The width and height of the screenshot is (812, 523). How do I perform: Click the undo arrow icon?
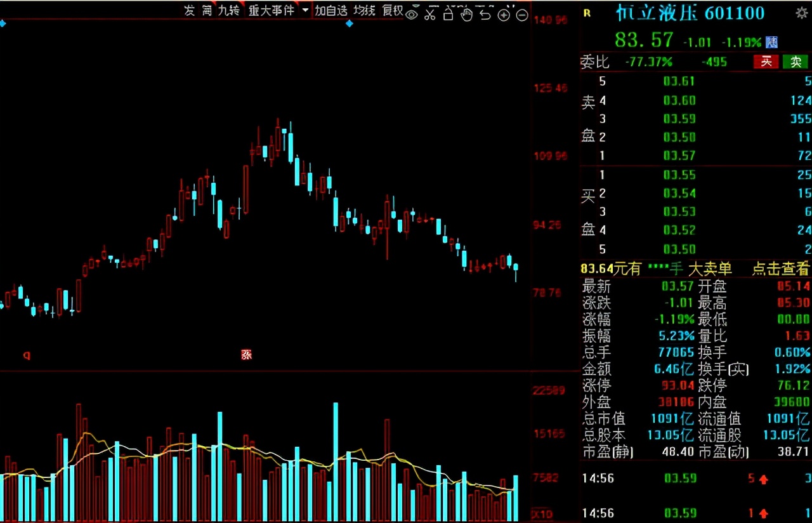pyautogui.click(x=485, y=13)
